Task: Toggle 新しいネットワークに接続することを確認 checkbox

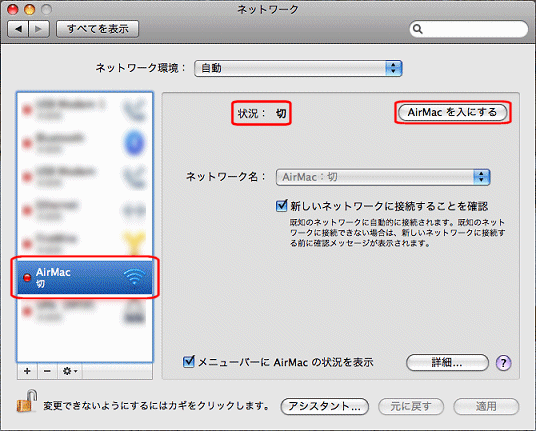Action: [x=281, y=206]
